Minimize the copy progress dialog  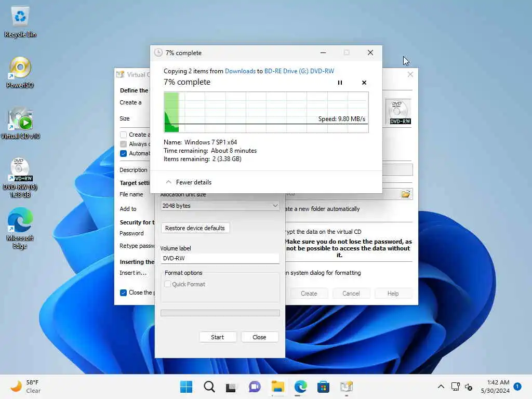point(323,52)
